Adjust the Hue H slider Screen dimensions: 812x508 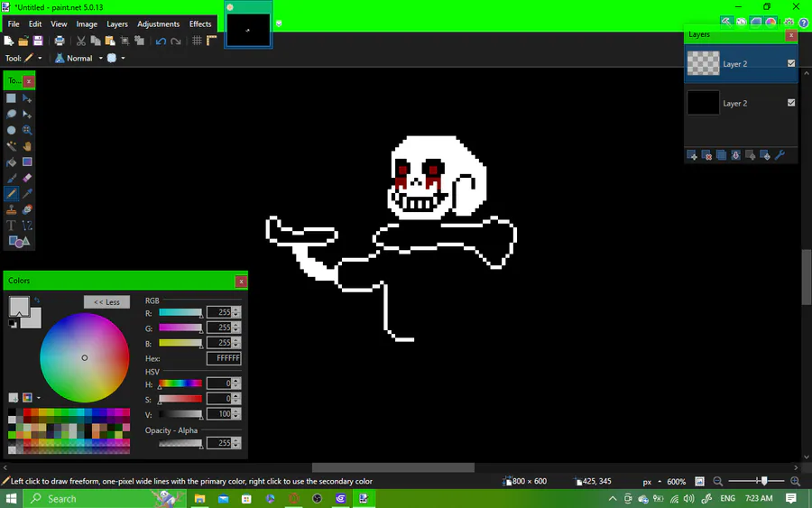click(180, 383)
